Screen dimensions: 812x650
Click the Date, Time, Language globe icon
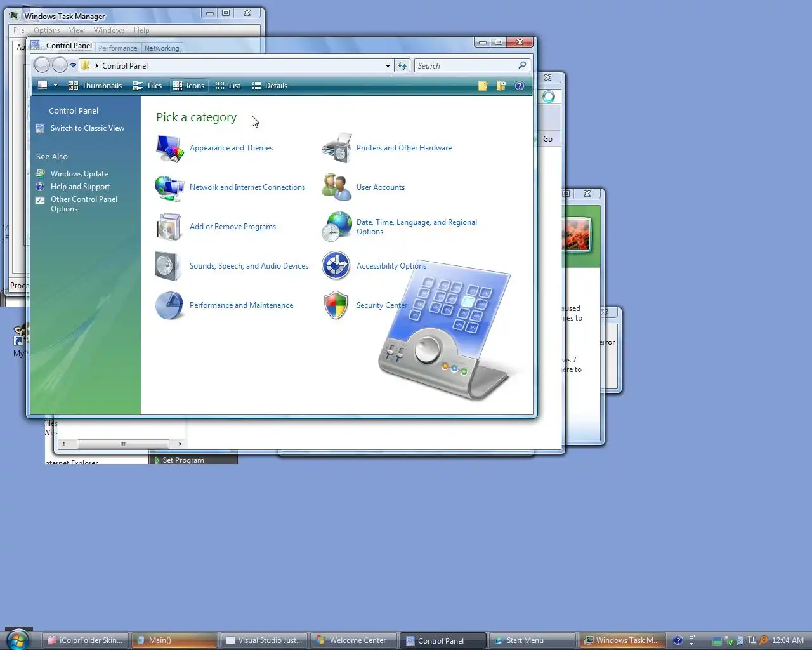[x=337, y=227]
